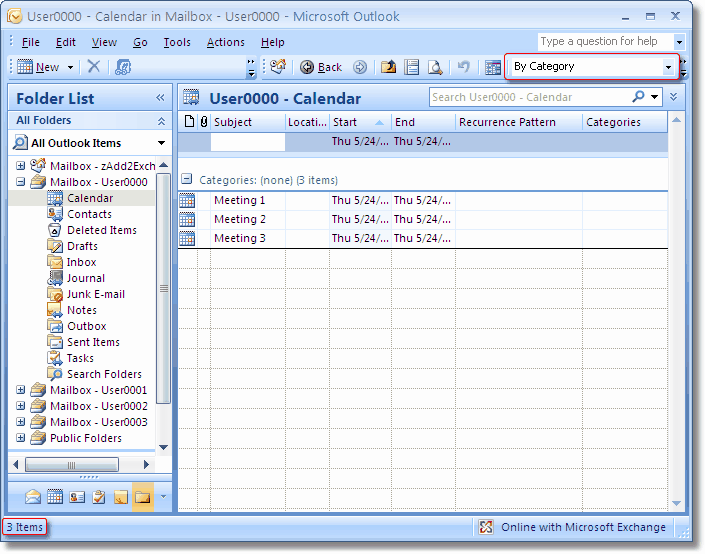The height and width of the screenshot is (554, 705).
Task: Open the File menu
Action: [31, 42]
